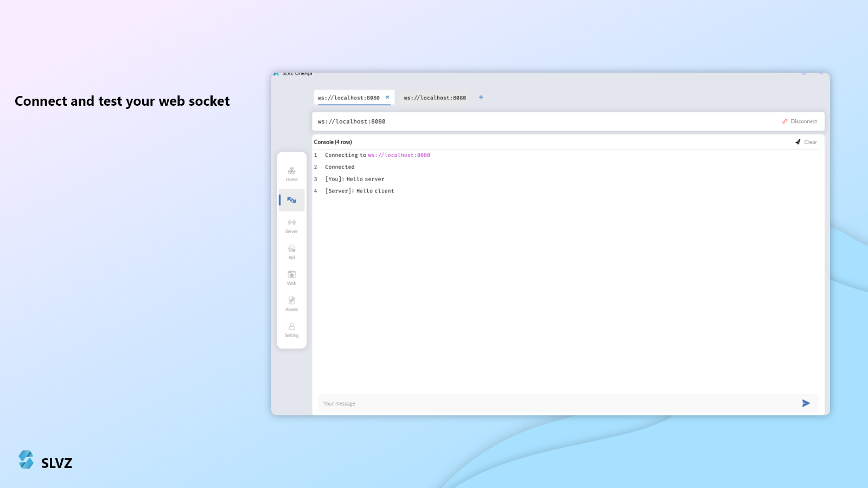The width and height of the screenshot is (868, 488).
Task: Select the '[You]: Hello server' console row
Action: pos(354,179)
